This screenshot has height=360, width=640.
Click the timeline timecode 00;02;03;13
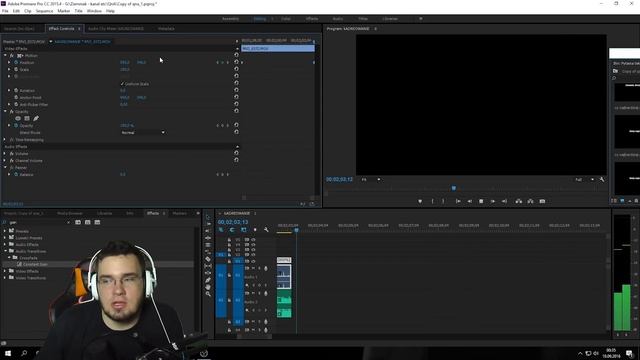(233, 222)
